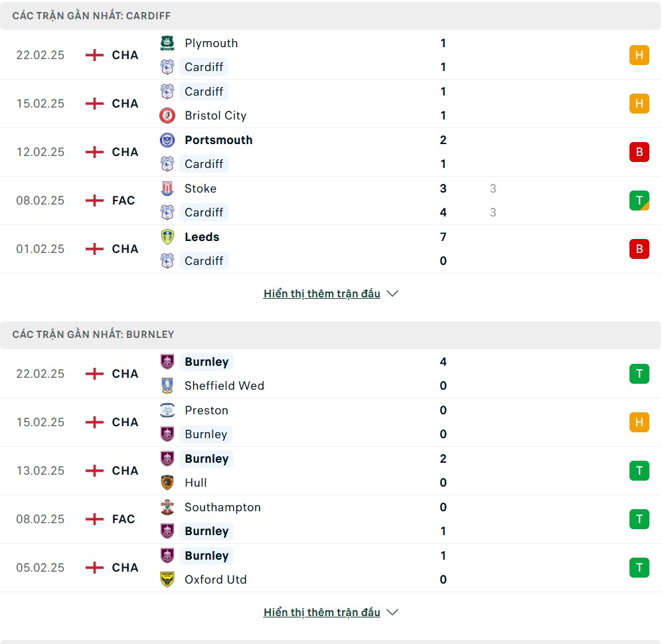The width and height of the screenshot is (662, 644).
Task: Open the Cardiff show more matches link
Action: [x=321, y=293]
